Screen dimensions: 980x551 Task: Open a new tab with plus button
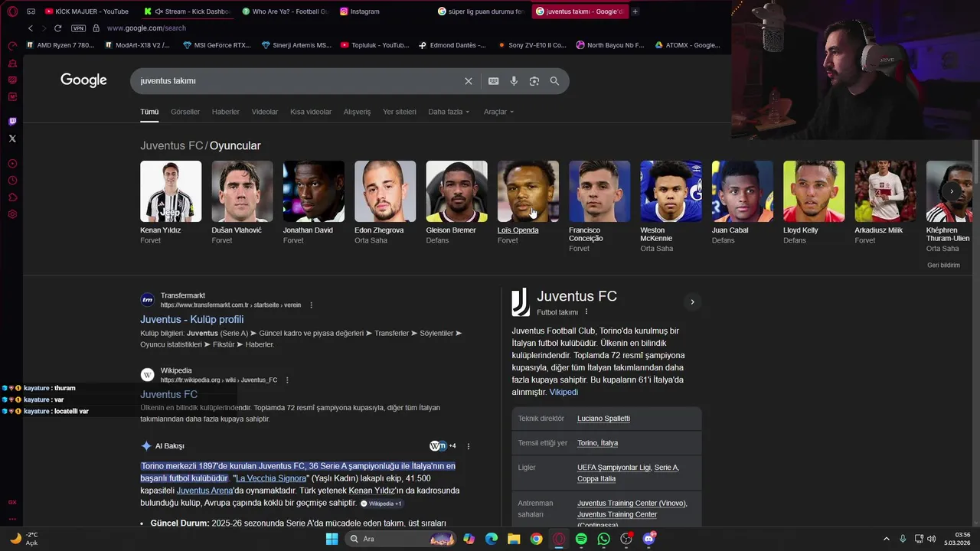click(x=635, y=11)
